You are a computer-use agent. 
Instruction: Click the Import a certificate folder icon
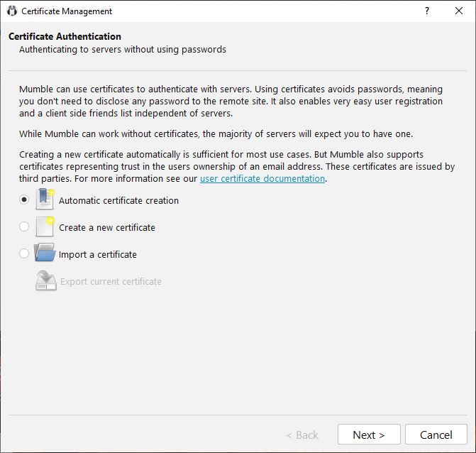coord(45,253)
